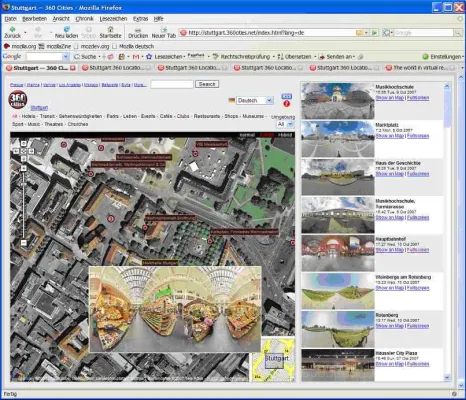Click the Museums category link
The height and width of the screenshot is (400, 466).
[x=253, y=116]
